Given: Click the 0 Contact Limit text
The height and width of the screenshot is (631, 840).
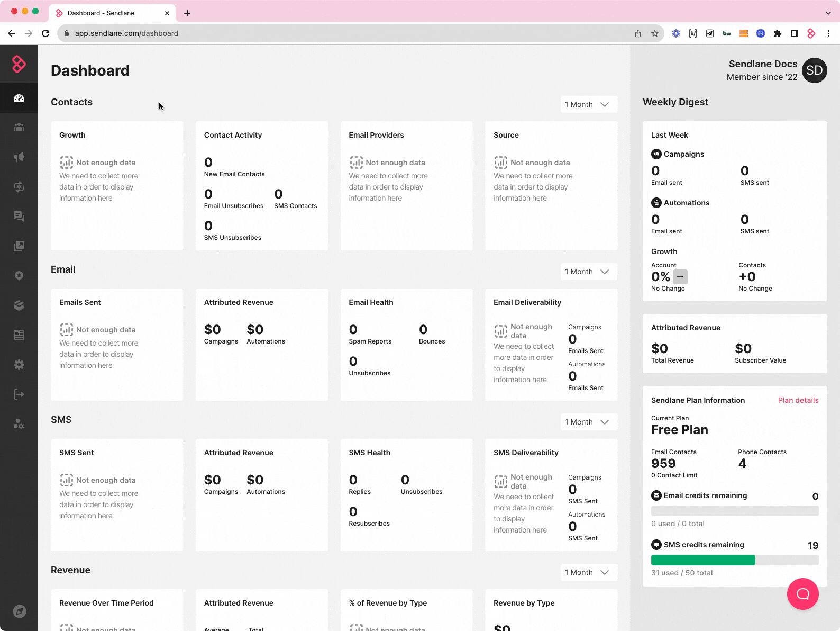Looking at the screenshot, I should (x=674, y=475).
